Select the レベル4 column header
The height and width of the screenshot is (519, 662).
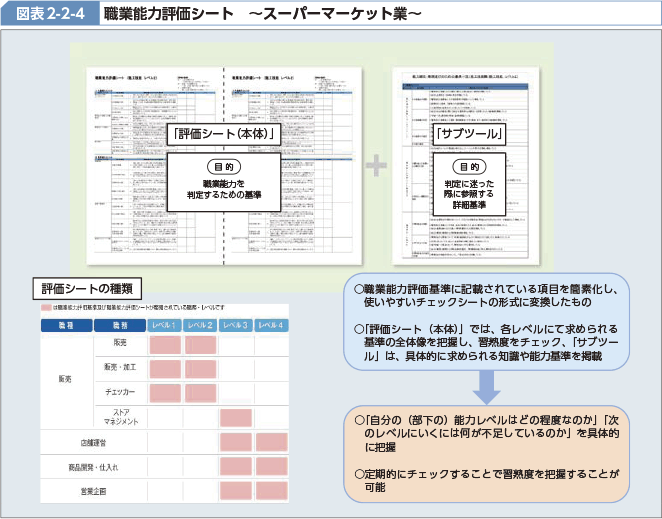(271, 325)
